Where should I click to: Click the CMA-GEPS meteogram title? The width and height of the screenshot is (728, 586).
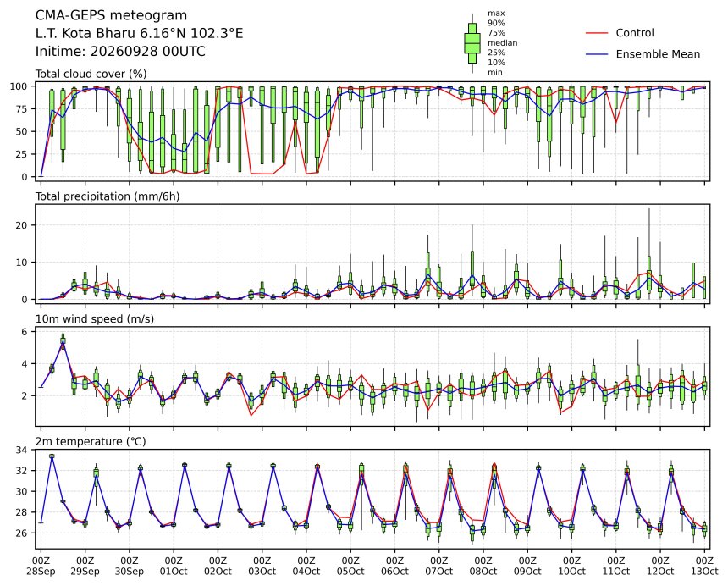112,15
